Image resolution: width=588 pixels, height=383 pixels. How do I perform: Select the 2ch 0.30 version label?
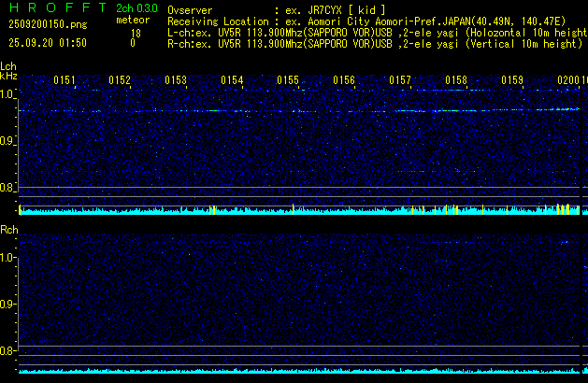point(136,7)
